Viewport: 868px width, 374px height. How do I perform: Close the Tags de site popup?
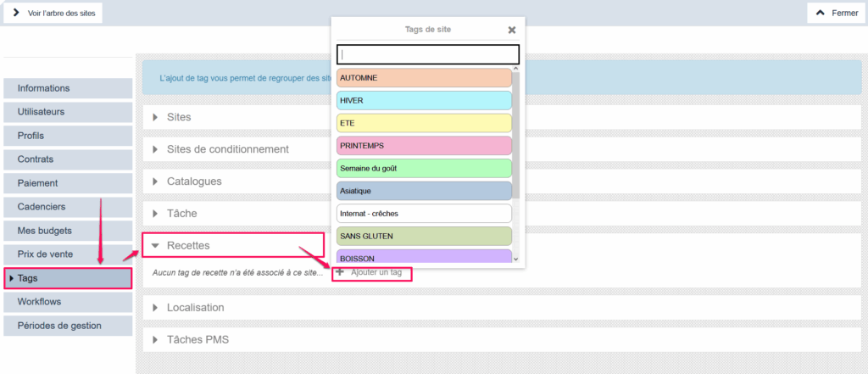pyautogui.click(x=511, y=30)
